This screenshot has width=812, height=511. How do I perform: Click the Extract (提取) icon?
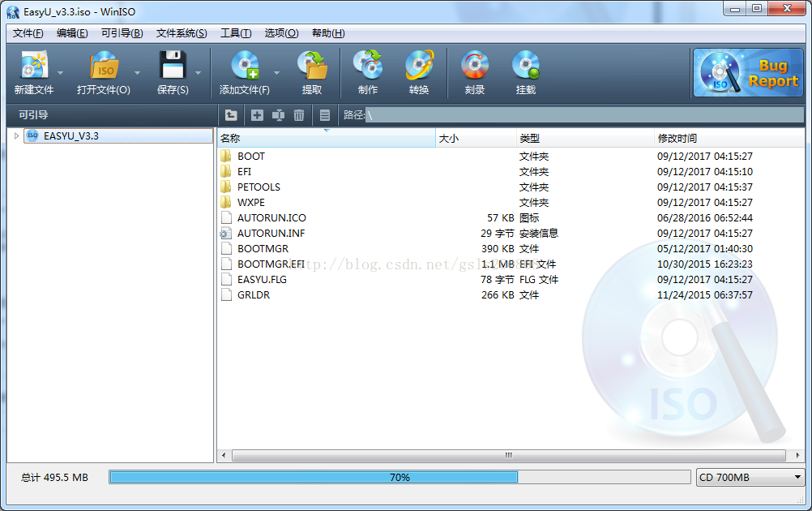pyautogui.click(x=312, y=65)
